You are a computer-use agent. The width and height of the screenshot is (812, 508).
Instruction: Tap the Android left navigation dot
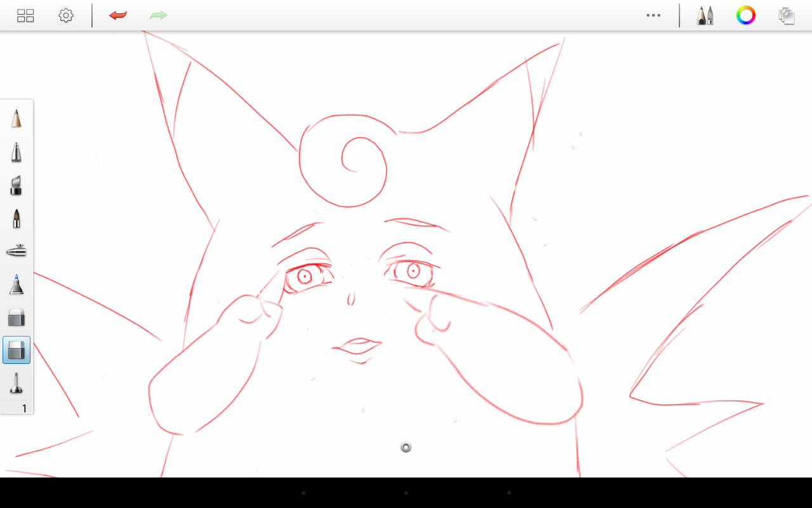click(303, 493)
